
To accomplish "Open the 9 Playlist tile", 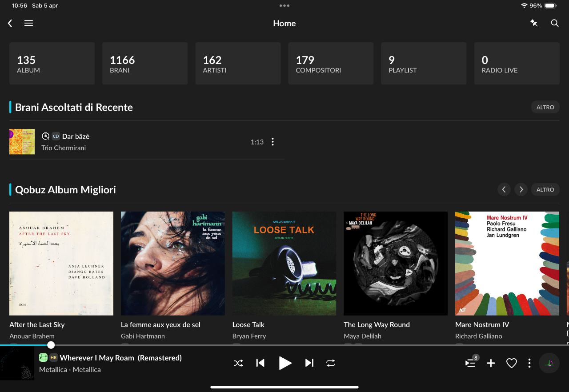I will click(424, 64).
